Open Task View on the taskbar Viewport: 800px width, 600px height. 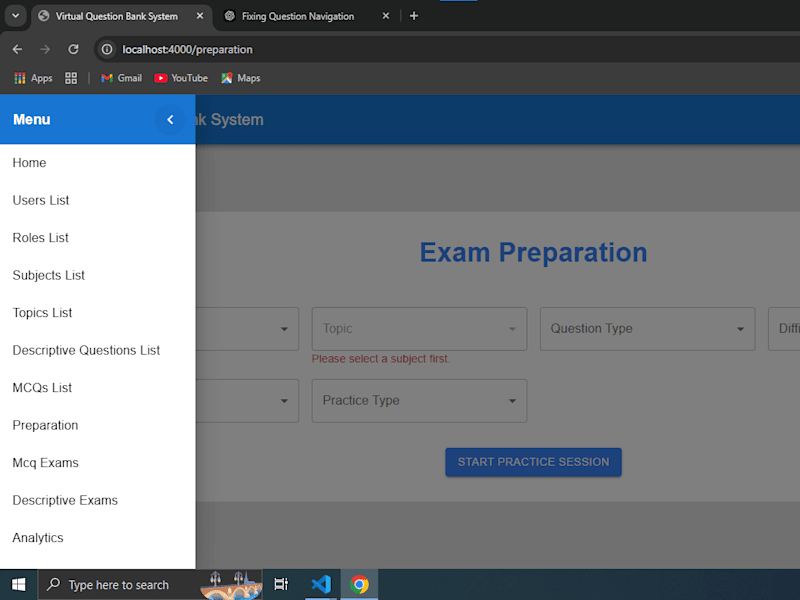pos(281,585)
